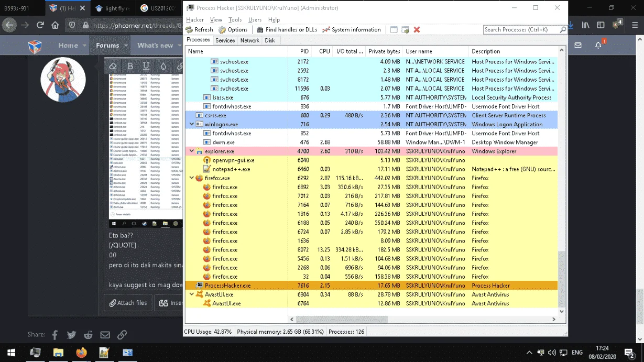Viewport: 644px width, 362px height.
Task: Click the Attach files button
Action: [128, 303]
